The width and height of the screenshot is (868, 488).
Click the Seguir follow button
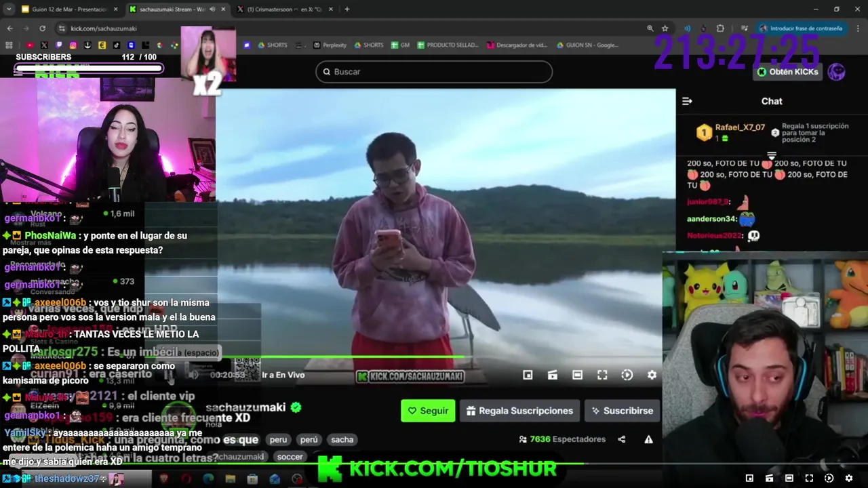tap(428, 411)
